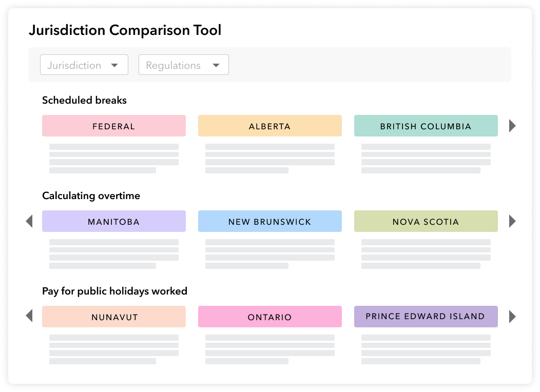Click the Calculating overtime section heading
The image size is (540, 392).
point(91,195)
